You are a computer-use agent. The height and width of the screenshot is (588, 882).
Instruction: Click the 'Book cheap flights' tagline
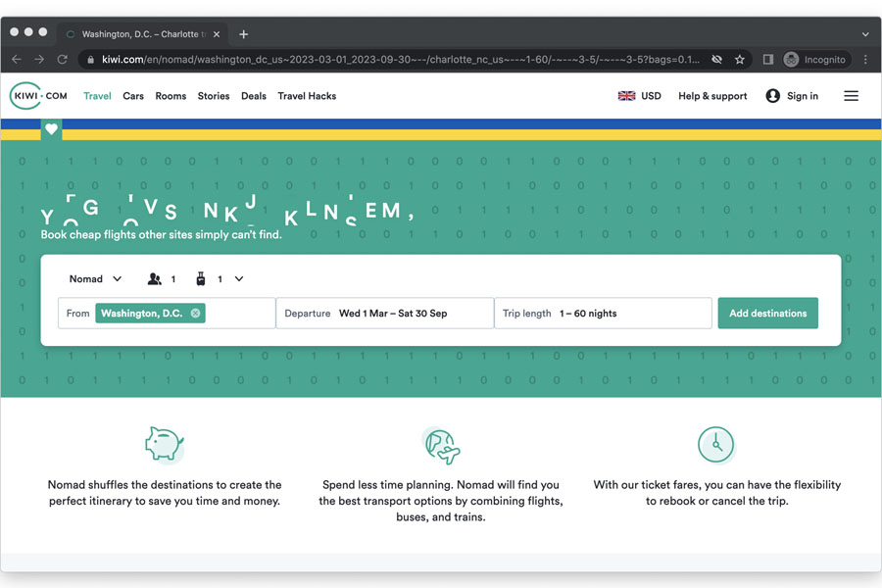(162, 234)
